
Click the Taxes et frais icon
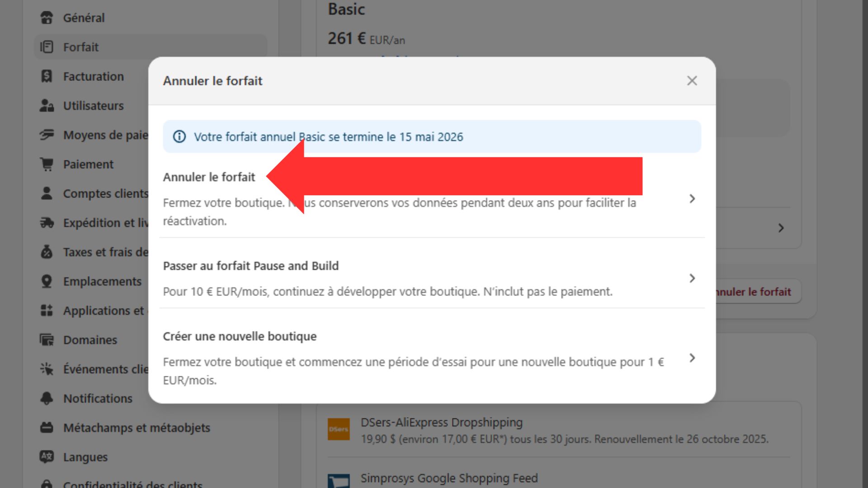[47, 252]
